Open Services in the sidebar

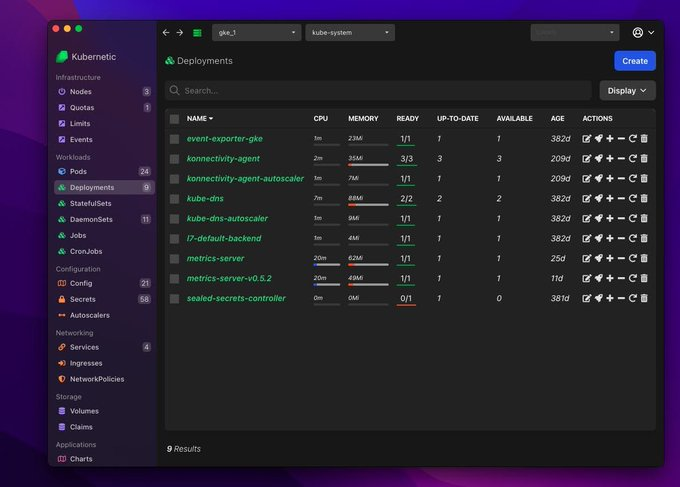tap(104, 347)
